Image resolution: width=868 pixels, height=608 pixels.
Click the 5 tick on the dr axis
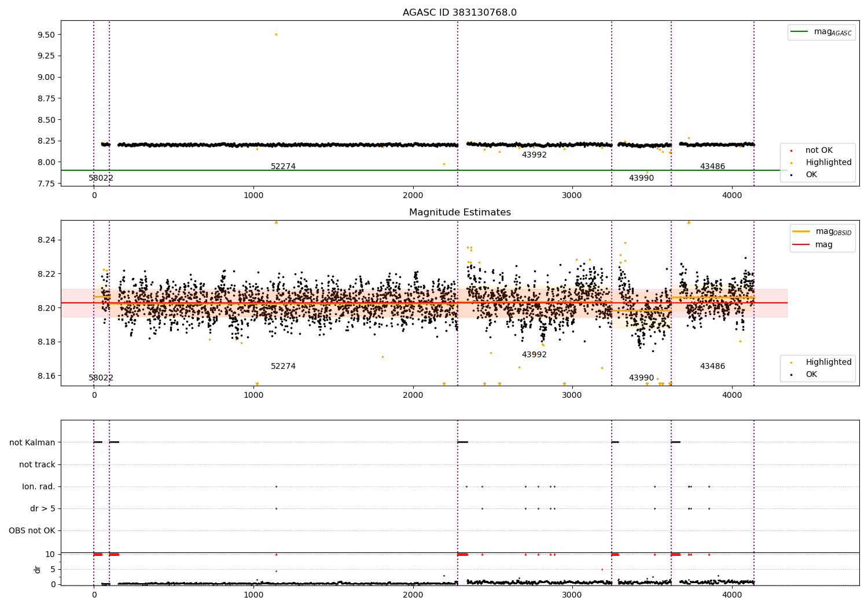(x=53, y=569)
